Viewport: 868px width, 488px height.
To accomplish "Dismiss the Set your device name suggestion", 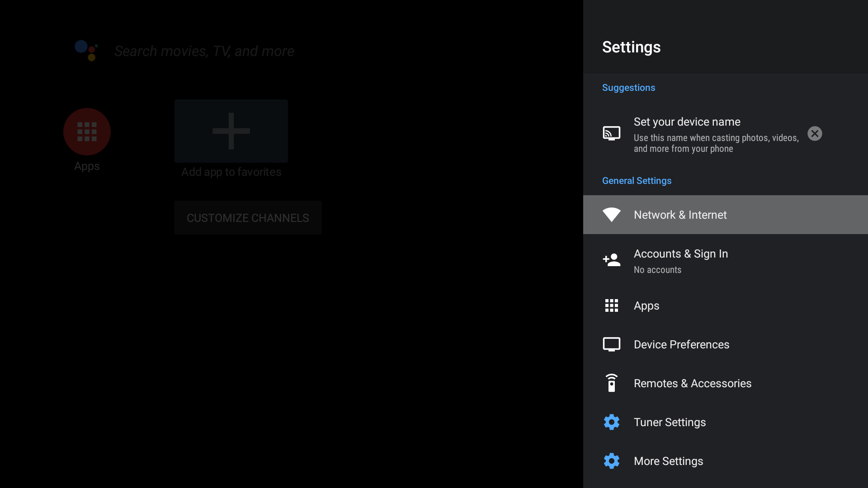I will [814, 133].
